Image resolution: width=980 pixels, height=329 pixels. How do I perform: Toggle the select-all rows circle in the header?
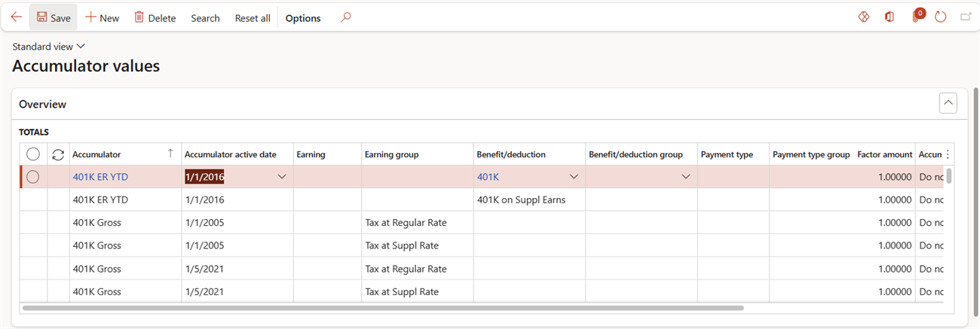(33, 154)
